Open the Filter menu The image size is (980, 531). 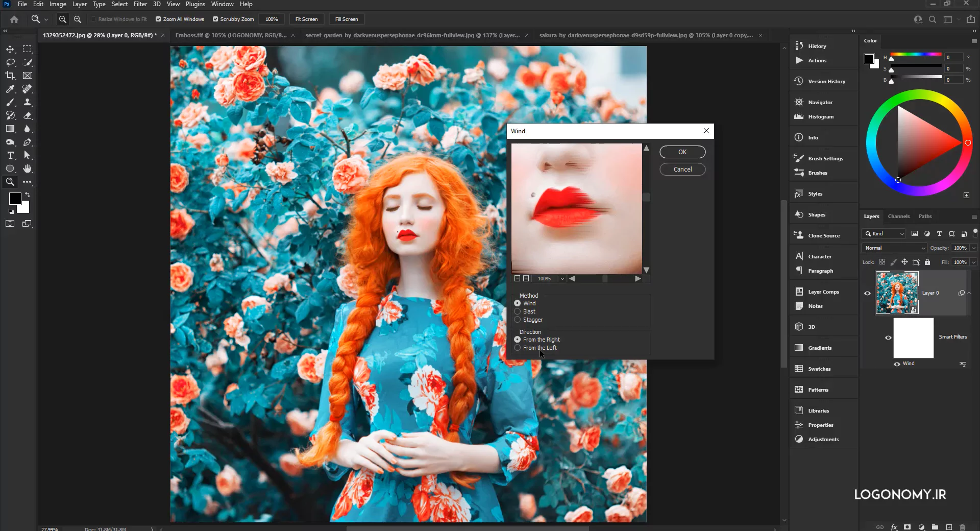[140, 4]
